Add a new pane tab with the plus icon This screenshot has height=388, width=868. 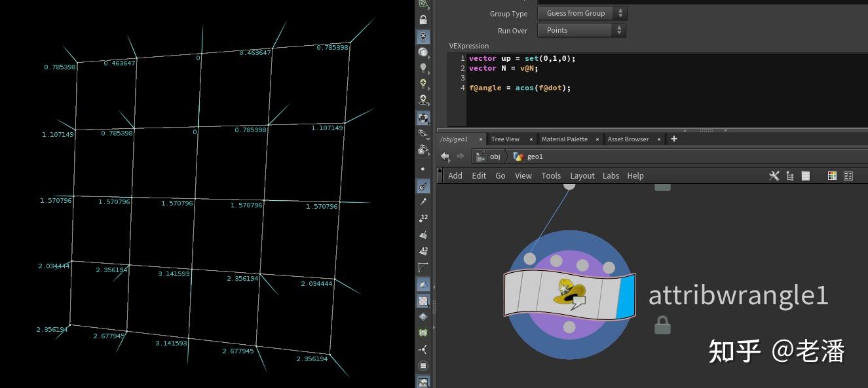pyautogui.click(x=673, y=139)
